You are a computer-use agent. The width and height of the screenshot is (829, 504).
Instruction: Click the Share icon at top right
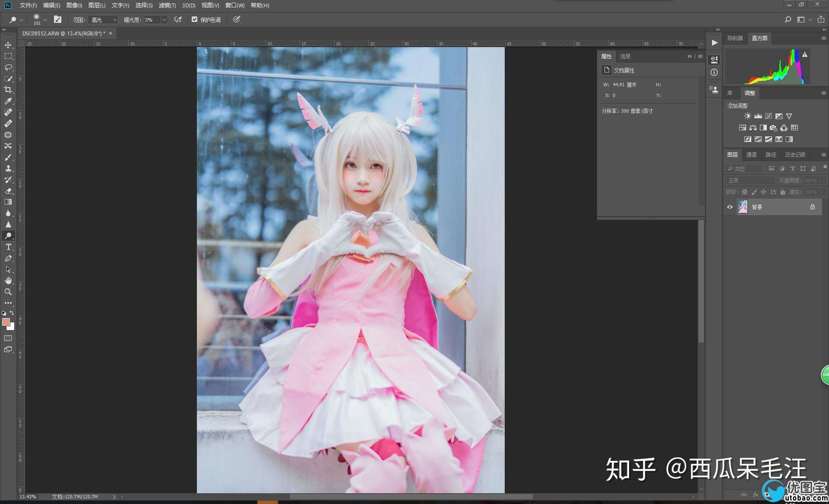tap(821, 19)
